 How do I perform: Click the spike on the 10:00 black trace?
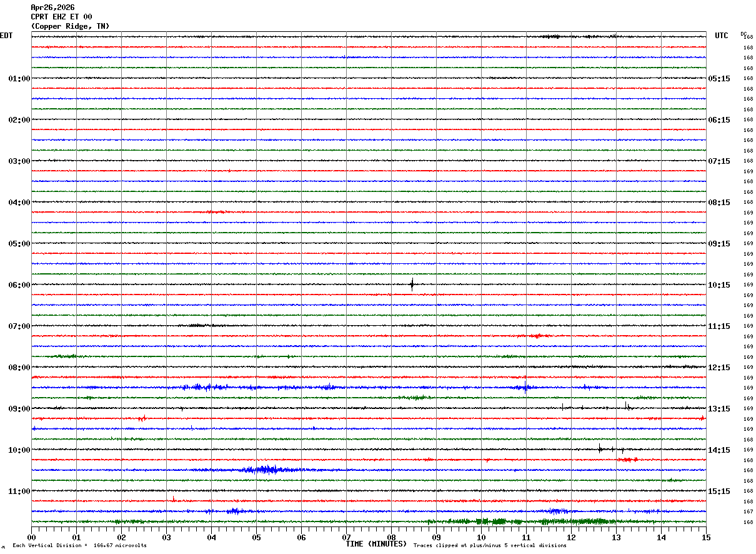click(600, 448)
